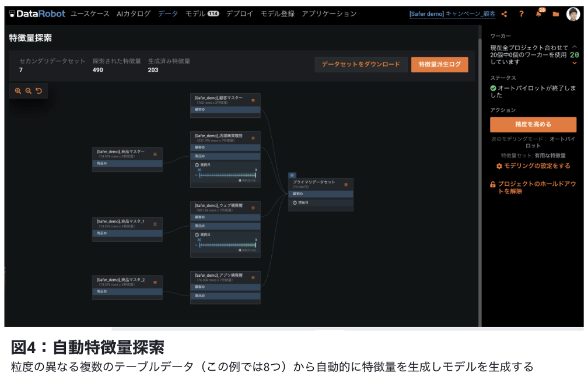The height and width of the screenshot is (380, 588).
Task: Click clock icon beside 開始日 in primary dataset
Action: [295, 203]
